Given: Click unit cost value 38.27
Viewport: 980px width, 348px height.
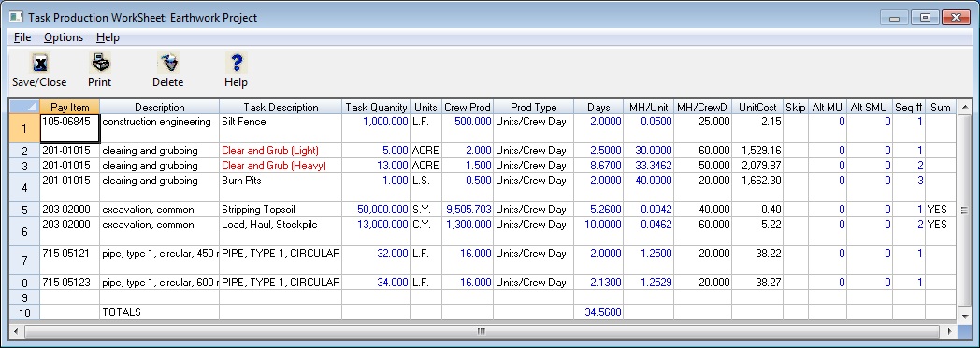Looking at the screenshot, I should 757,283.
